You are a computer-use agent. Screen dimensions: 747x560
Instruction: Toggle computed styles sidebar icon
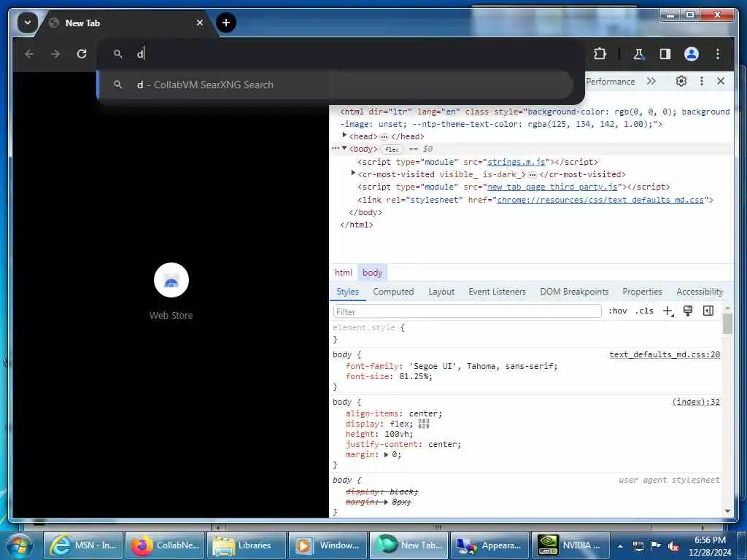[708, 311]
